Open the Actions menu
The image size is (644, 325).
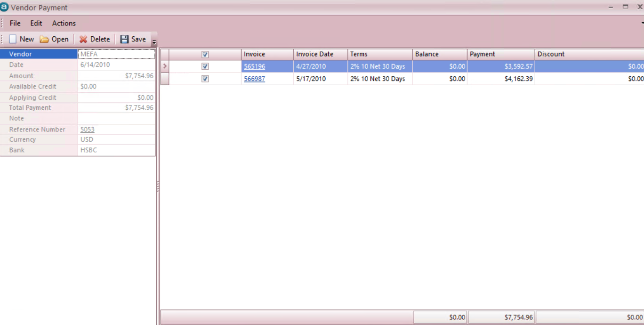pos(64,23)
